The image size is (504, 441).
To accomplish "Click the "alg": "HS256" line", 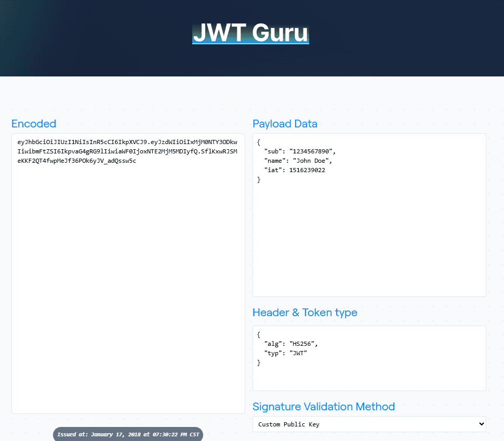I will (290, 343).
